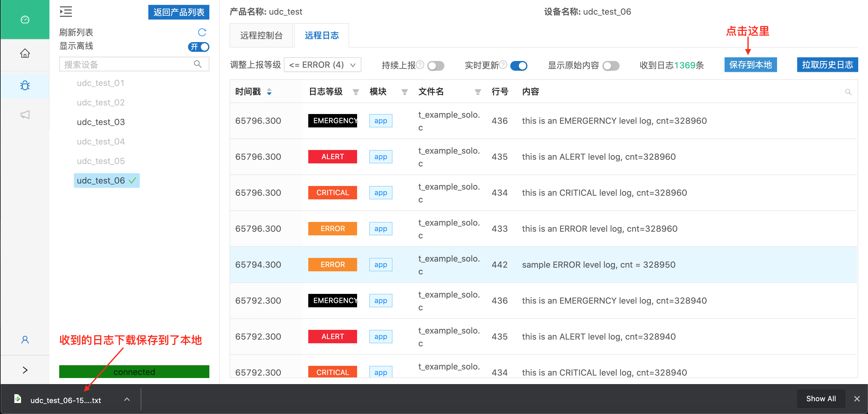
Task: Switch to the 远程控制台 tab
Action: (261, 35)
